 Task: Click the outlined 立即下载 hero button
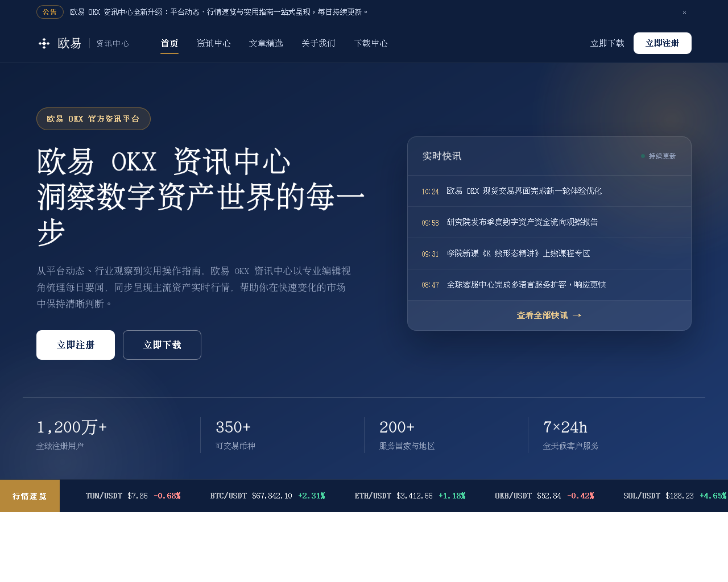pyautogui.click(x=162, y=345)
